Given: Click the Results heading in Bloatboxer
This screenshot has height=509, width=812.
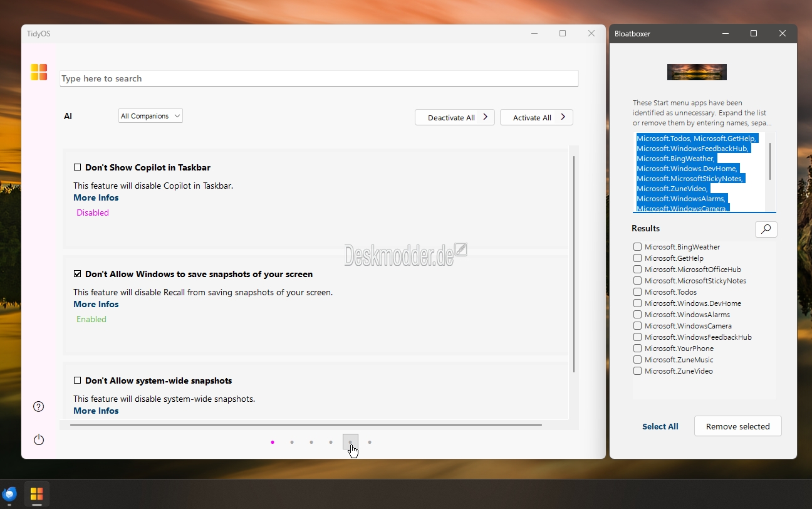Looking at the screenshot, I should pos(646,228).
